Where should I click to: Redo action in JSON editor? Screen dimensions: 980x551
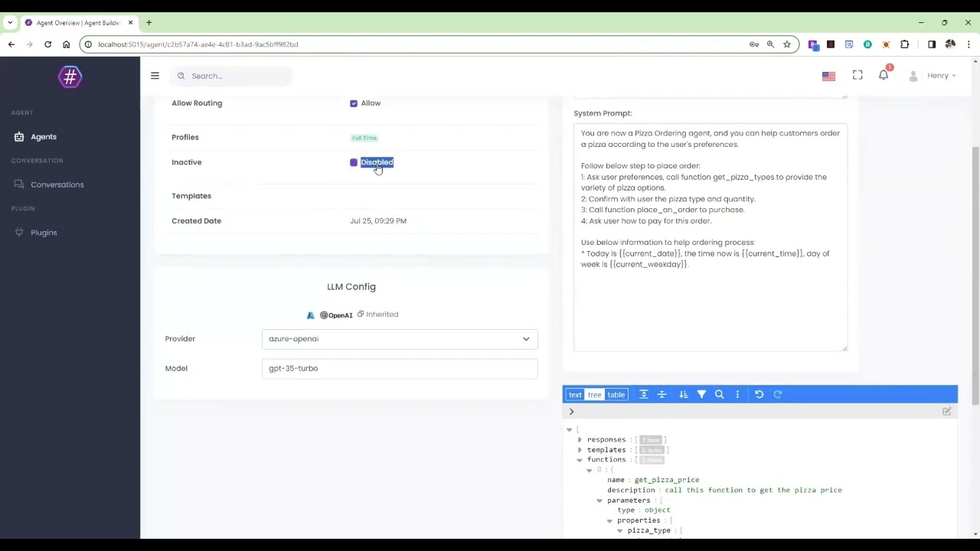pyautogui.click(x=778, y=394)
